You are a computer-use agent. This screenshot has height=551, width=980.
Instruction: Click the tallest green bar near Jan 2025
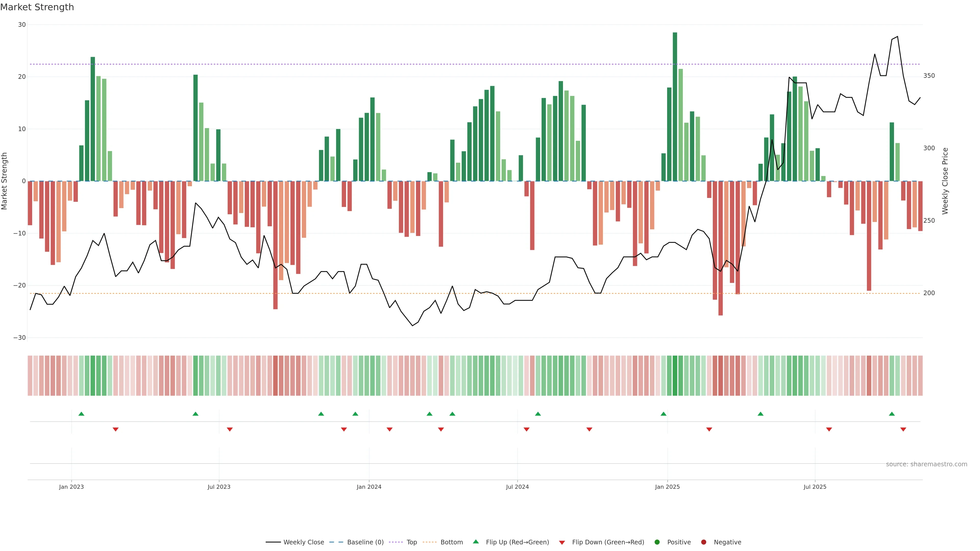coord(675,106)
